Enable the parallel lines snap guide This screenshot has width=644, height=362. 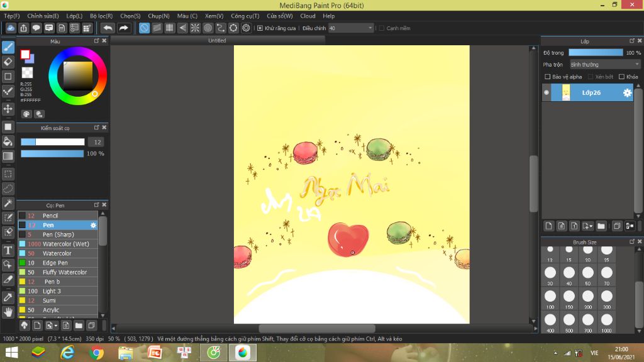pos(157,28)
